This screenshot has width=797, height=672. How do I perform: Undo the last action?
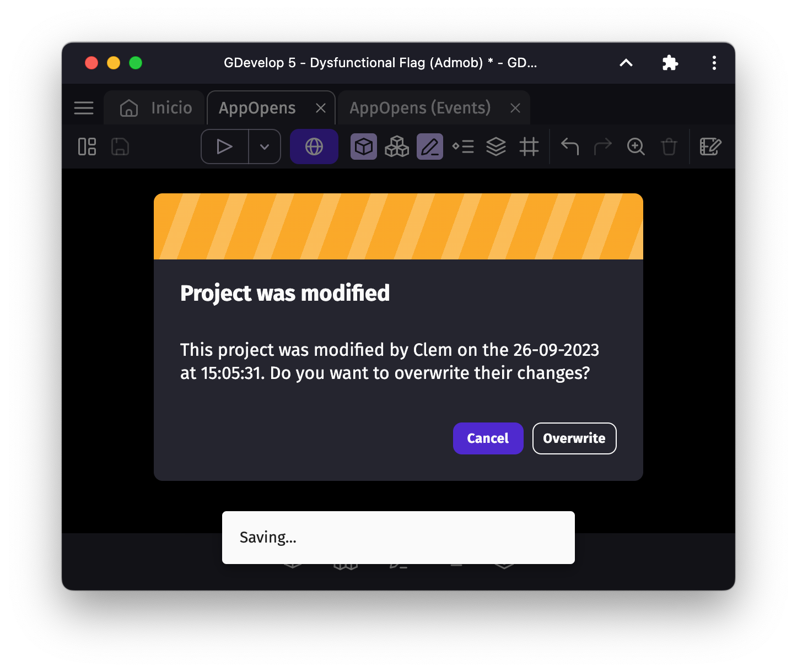(570, 147)
